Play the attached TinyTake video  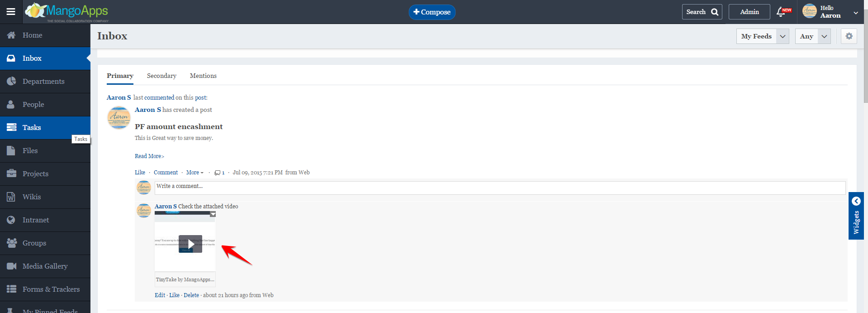click(190, 244)
